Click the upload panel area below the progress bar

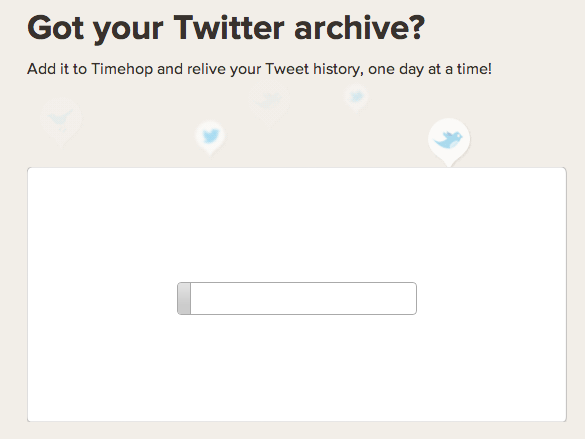pyautogui.click(x=297, y=368)
